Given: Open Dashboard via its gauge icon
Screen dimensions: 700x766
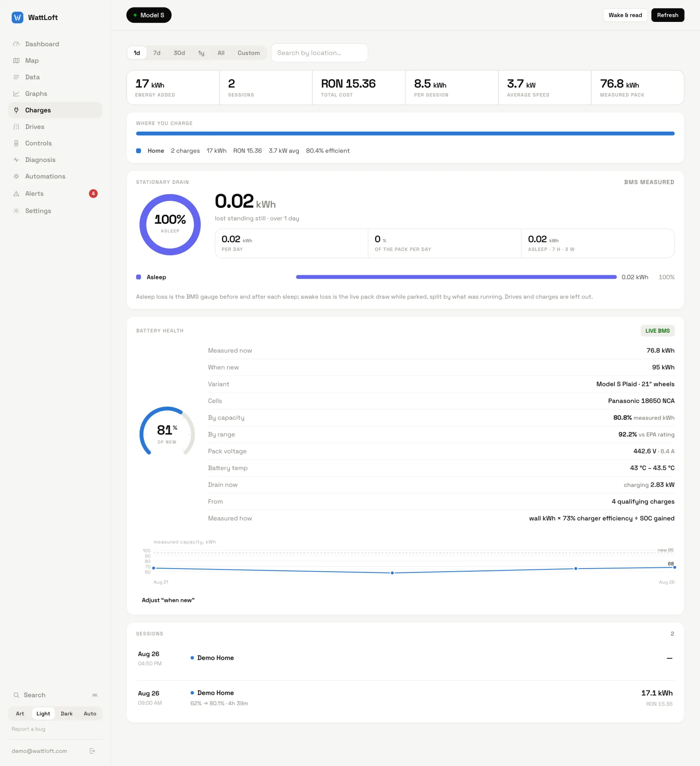Looking at the screenshot, I should click(x=16, y=44).
